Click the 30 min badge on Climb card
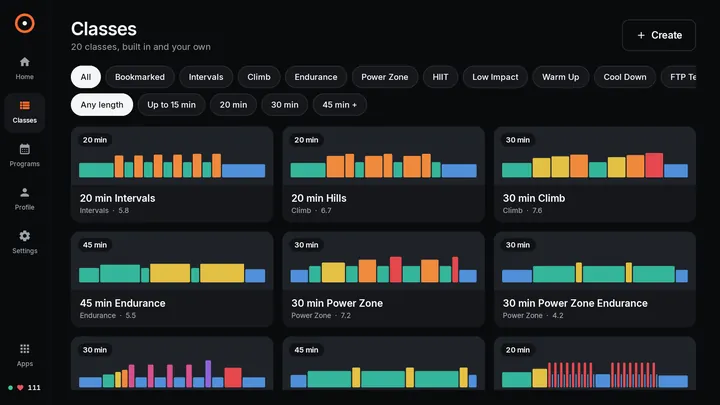The image size is (720, 405). tap(518, 140)
